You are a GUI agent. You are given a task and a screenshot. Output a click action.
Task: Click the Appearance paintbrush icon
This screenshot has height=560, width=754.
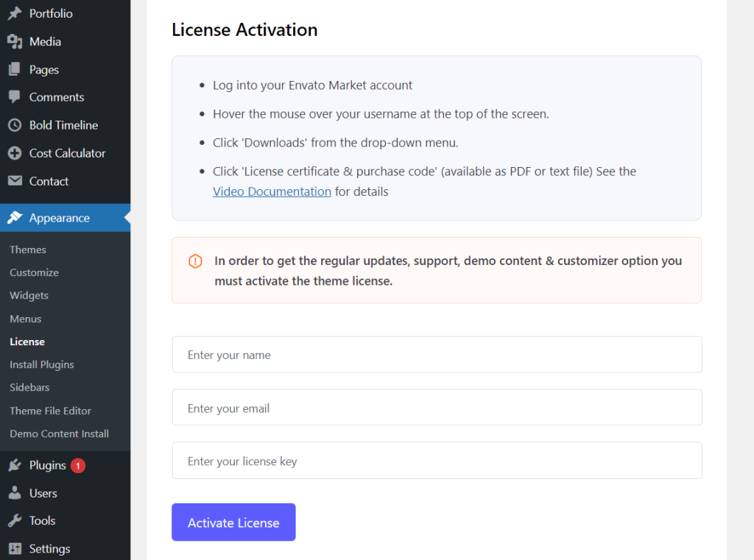[16, 218]
